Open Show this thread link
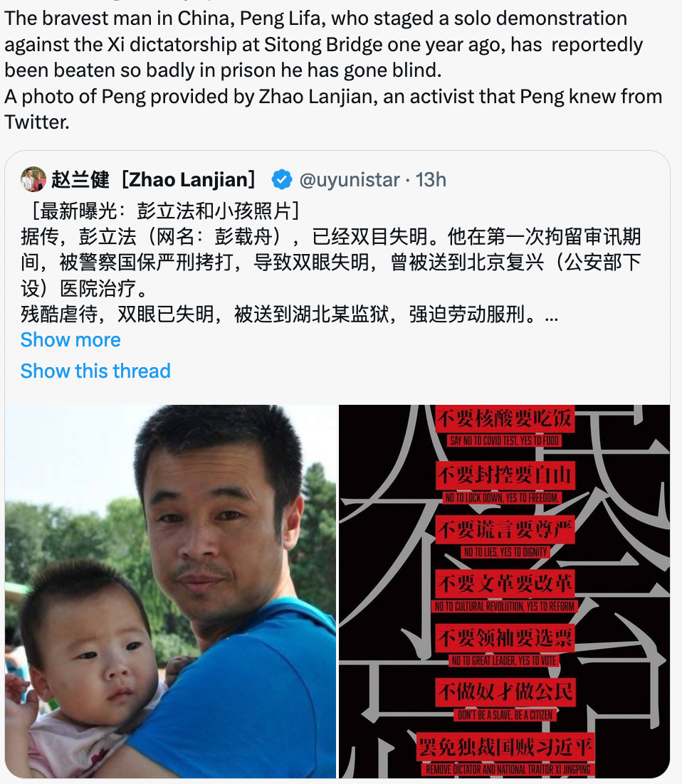The width and height of the screenshot is (682, 784). pyautogui.click(x=95, y=371)
